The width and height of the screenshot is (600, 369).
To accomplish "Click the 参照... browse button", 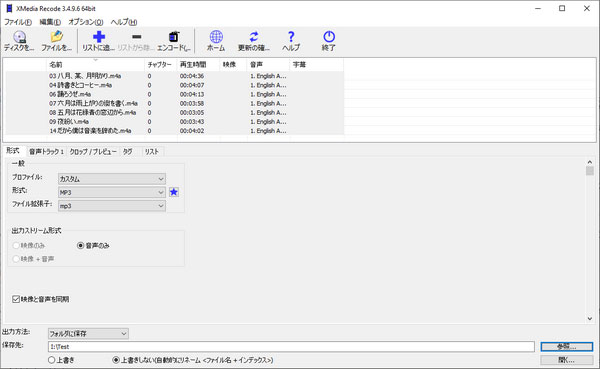I will click(x=567, y=346).
